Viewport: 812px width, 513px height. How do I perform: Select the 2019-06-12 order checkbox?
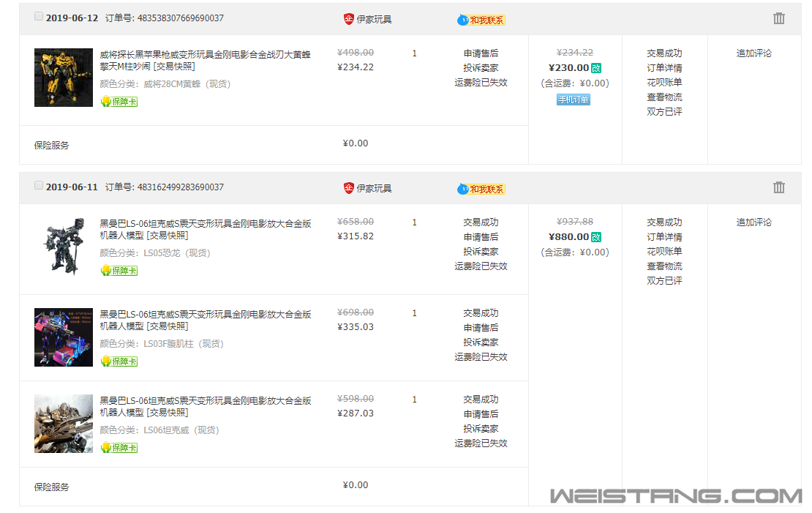coord(39,16)
